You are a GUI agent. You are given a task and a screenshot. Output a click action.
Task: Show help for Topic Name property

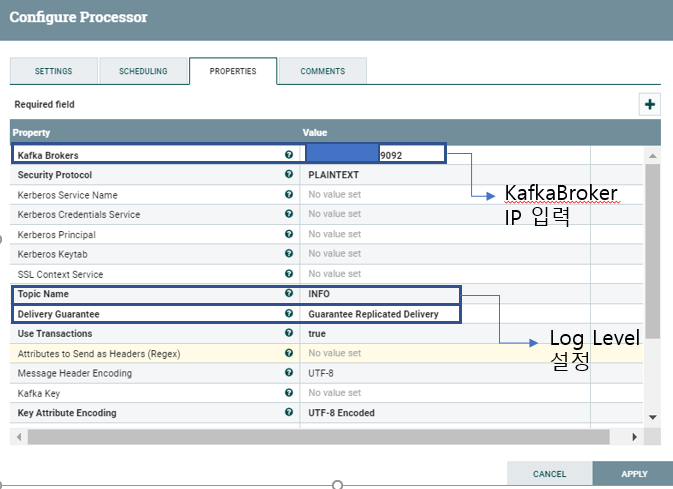[x=289, y=293]
